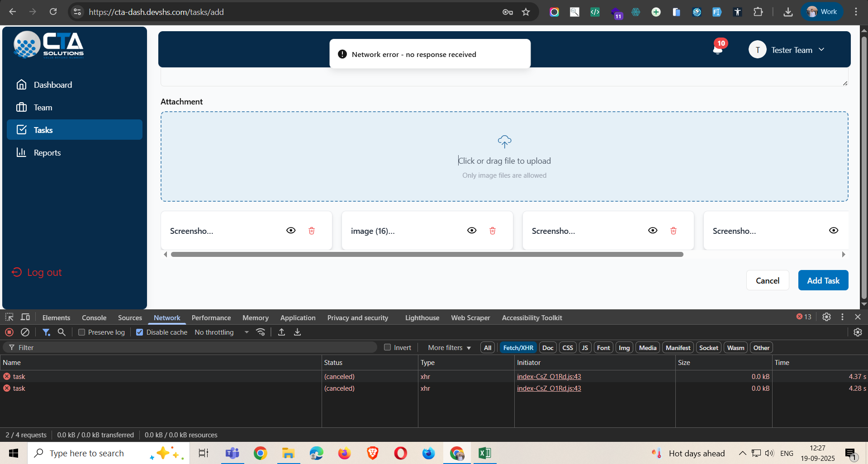This screenshot has width=868, height=464.
Task: Delete the image (16) attachment
Action: (x=492, y=231)
